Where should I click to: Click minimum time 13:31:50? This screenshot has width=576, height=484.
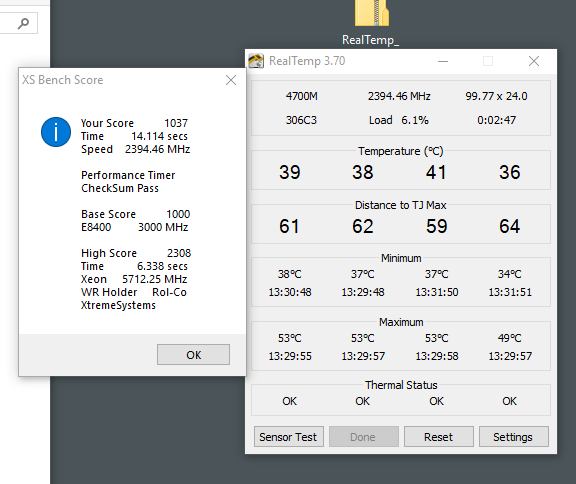click(437, 292)
